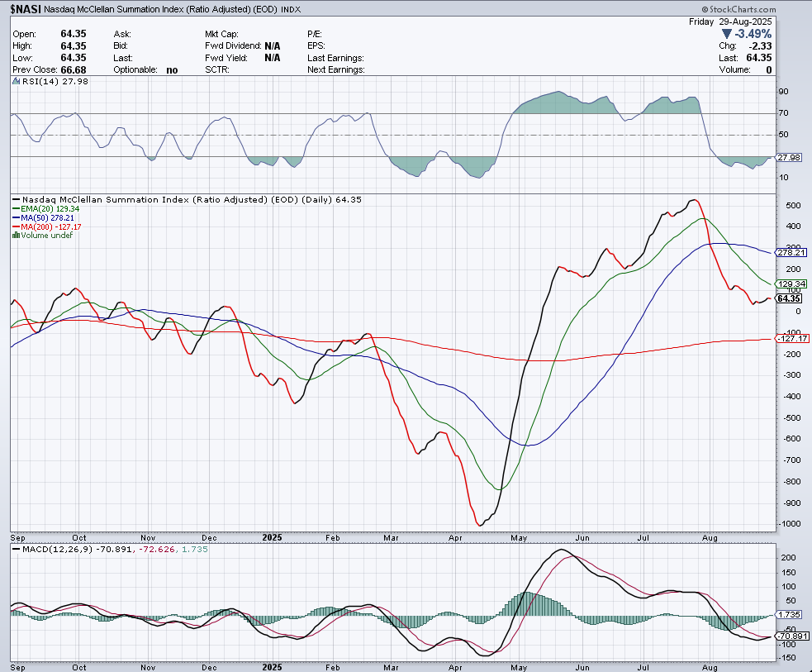Click the Ask label
812x672 pixels.
pos(122,34)
